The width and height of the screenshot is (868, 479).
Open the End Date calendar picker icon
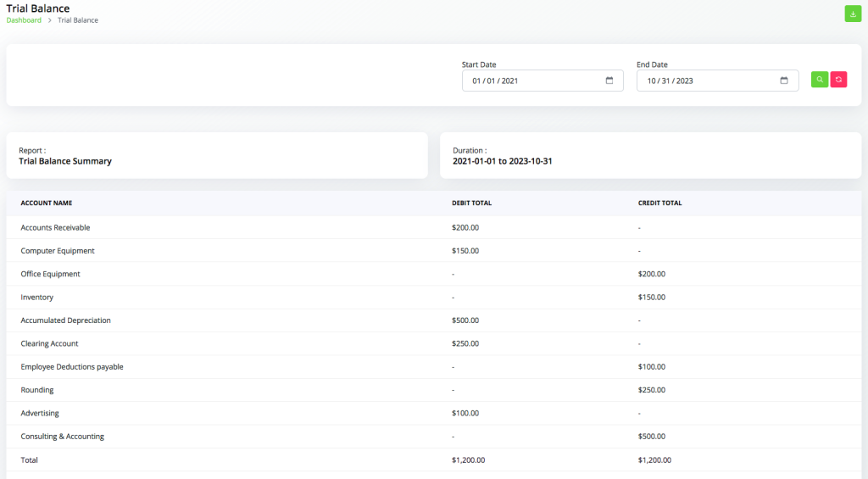point(784,81)
